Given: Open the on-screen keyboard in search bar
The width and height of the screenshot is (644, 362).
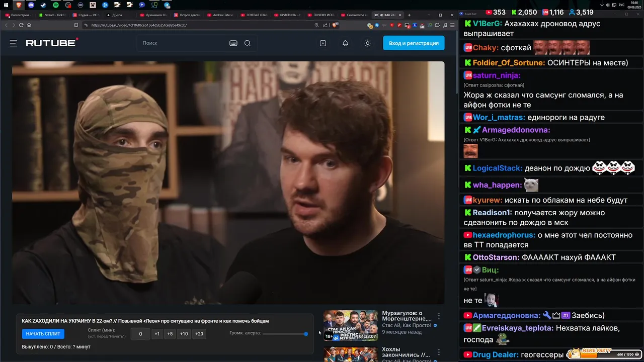Looking at the screenshot, I should [233, 43].
